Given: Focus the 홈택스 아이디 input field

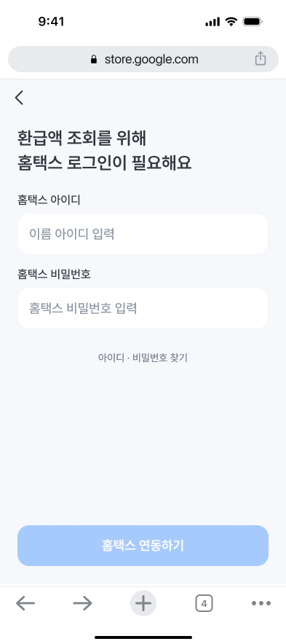Looking at the screenshot, I should (143, 234).
